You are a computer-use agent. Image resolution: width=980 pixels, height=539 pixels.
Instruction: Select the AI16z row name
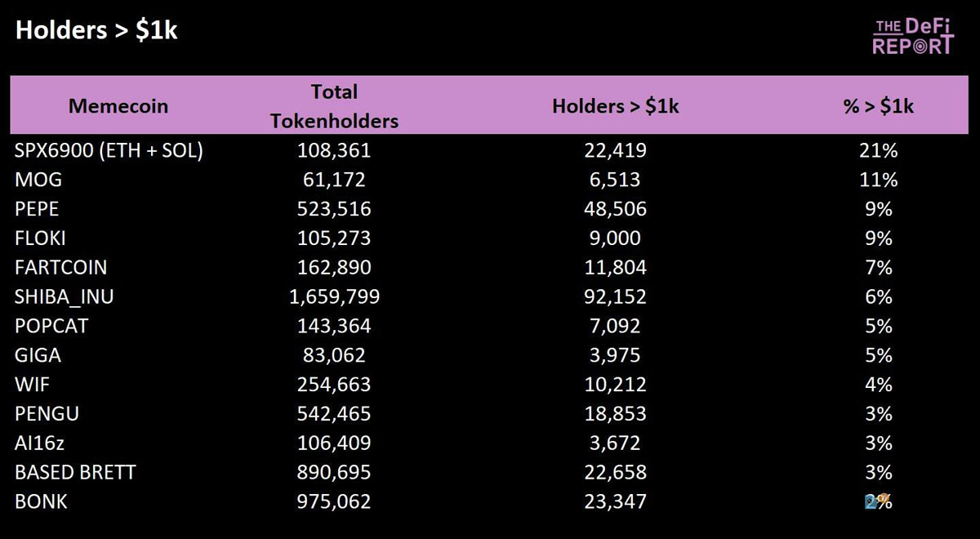(43, 443)
